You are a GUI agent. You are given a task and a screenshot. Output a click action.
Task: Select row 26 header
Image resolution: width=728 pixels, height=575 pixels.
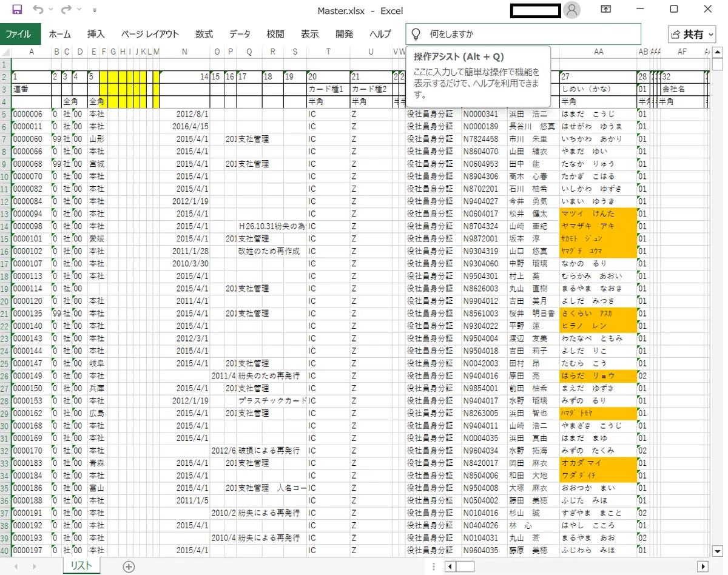pyautogui.click(x=5, y=375)
